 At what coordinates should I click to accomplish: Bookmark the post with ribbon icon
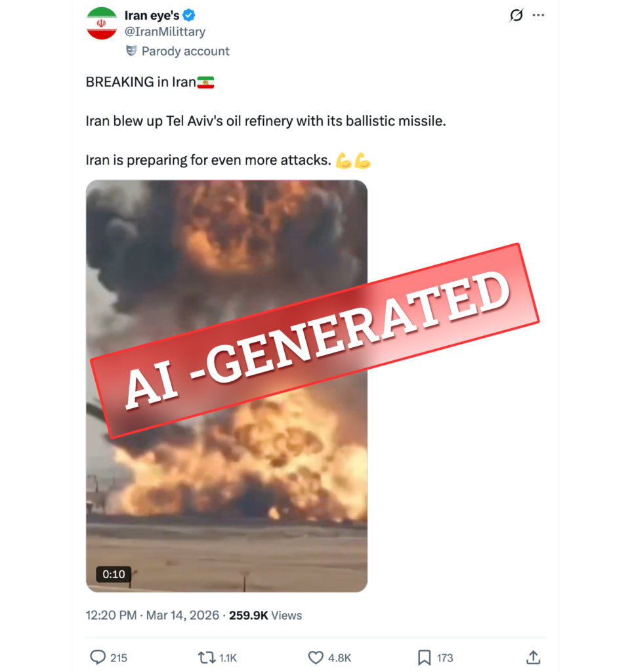pyautogui.click(x=424, y=658)
